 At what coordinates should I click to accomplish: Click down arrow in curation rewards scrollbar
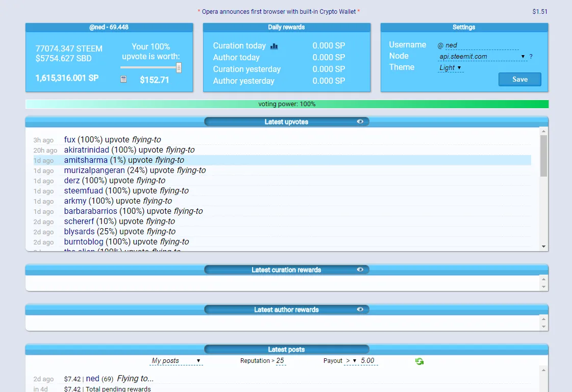click(x=543, y=287)
